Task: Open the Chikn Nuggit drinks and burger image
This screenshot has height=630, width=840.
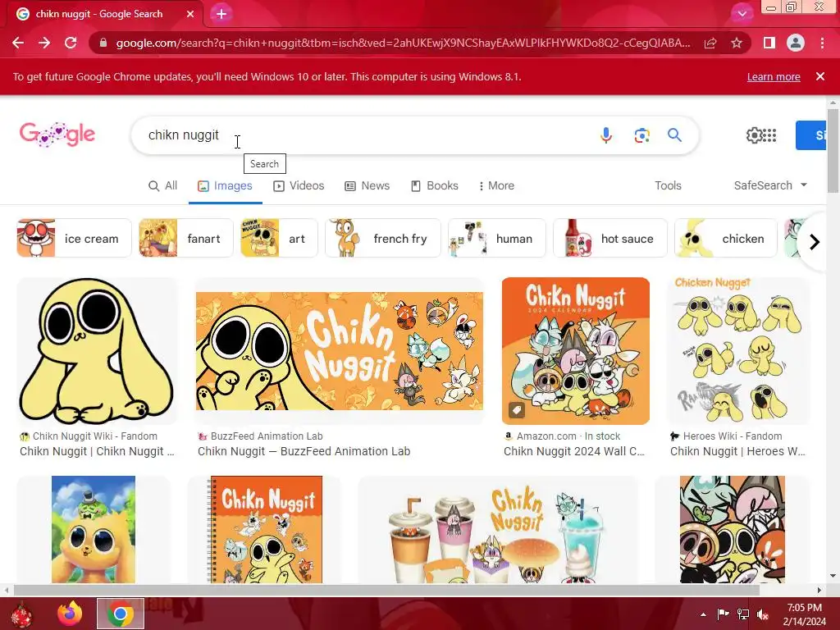Action: tap(498, 529)
